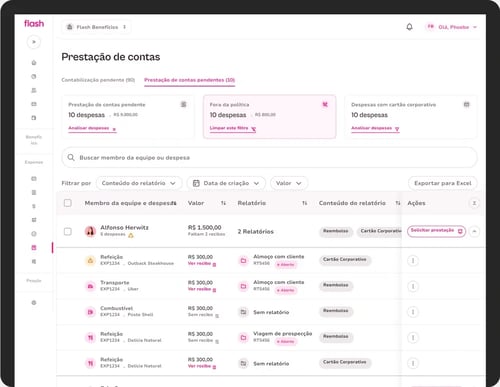Open actions menu for Transporte Uber expense
500x387 pixels.
413,286
